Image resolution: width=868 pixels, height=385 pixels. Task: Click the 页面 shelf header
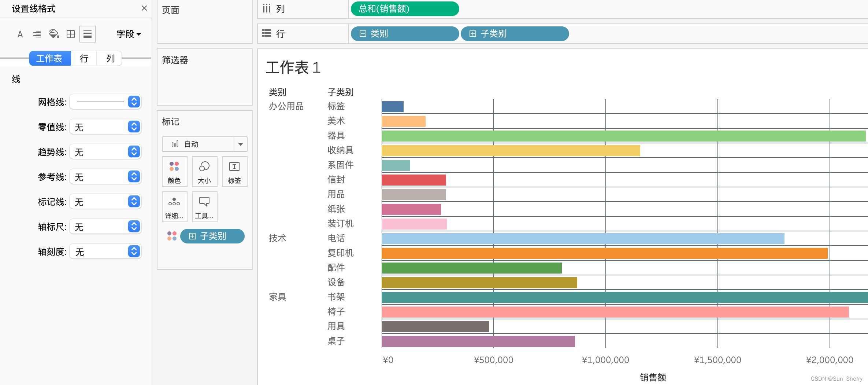point(171,10)
